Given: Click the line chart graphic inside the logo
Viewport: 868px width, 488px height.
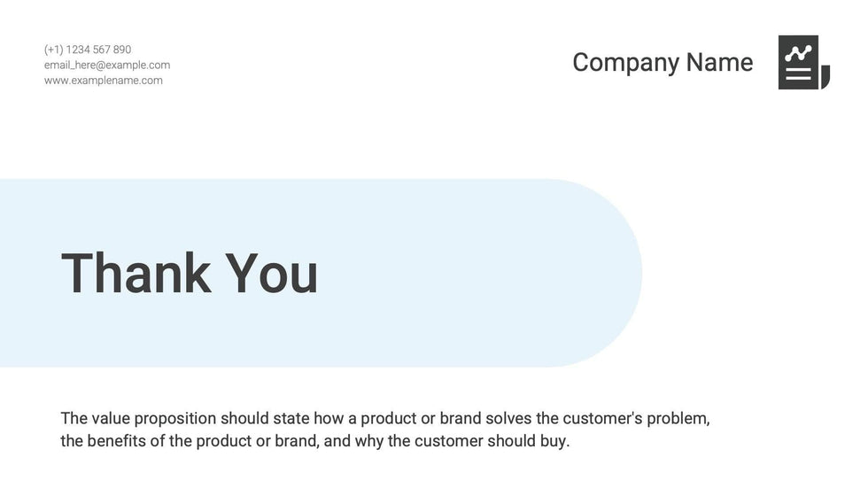Looking at the screenshot, I should tap(798, 53).
